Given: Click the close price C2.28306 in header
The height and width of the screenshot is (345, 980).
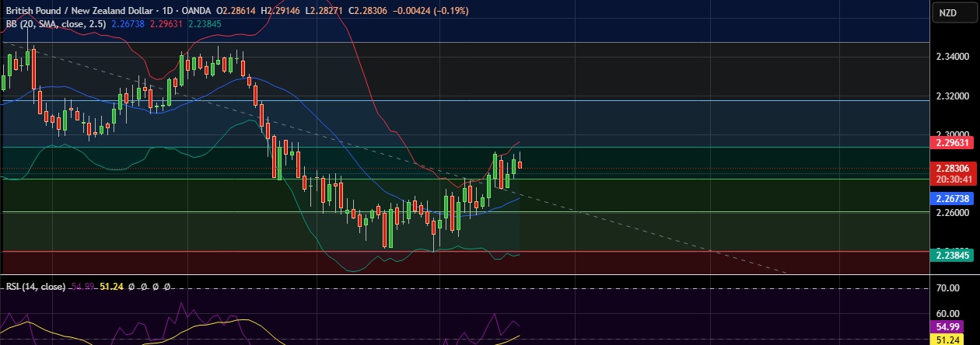Looking at the screenshot, I should coord(369,10).
